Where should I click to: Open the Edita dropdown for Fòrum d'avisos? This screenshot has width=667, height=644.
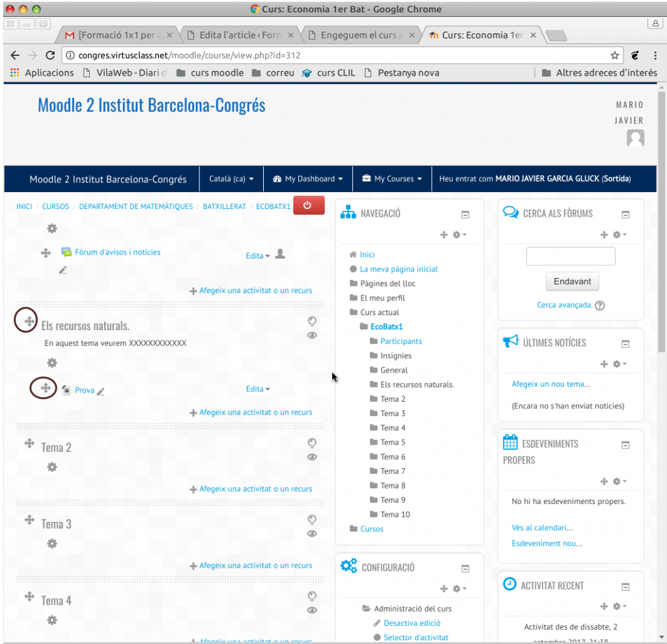click(x=257, y=256)
